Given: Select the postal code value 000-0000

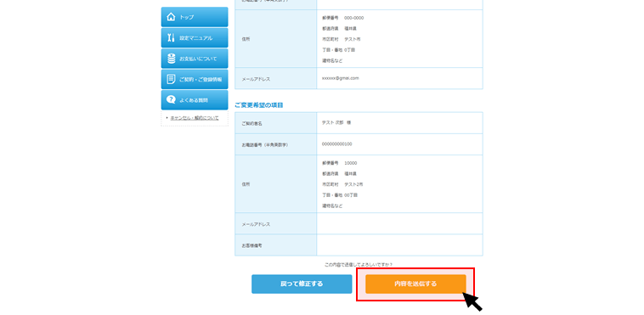Looking at the screenshot, I should click(x=354, y=18).
